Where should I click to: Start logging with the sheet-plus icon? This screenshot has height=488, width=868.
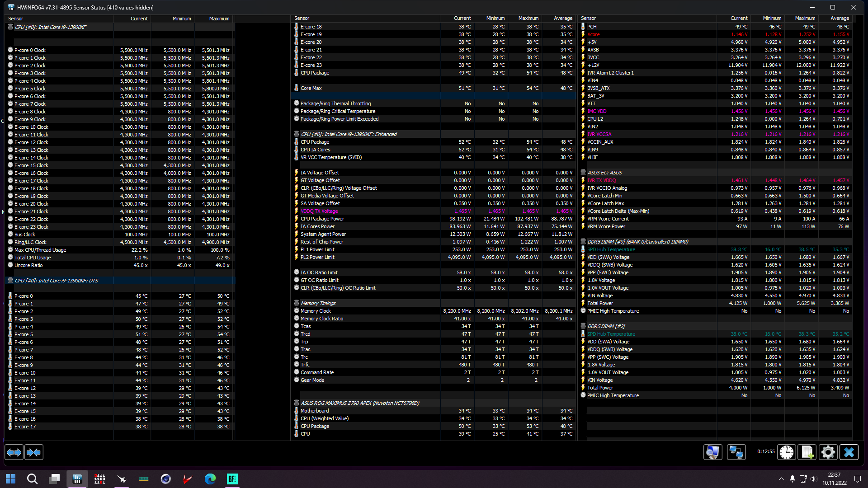pyautogui.click(x=807, y=452)
